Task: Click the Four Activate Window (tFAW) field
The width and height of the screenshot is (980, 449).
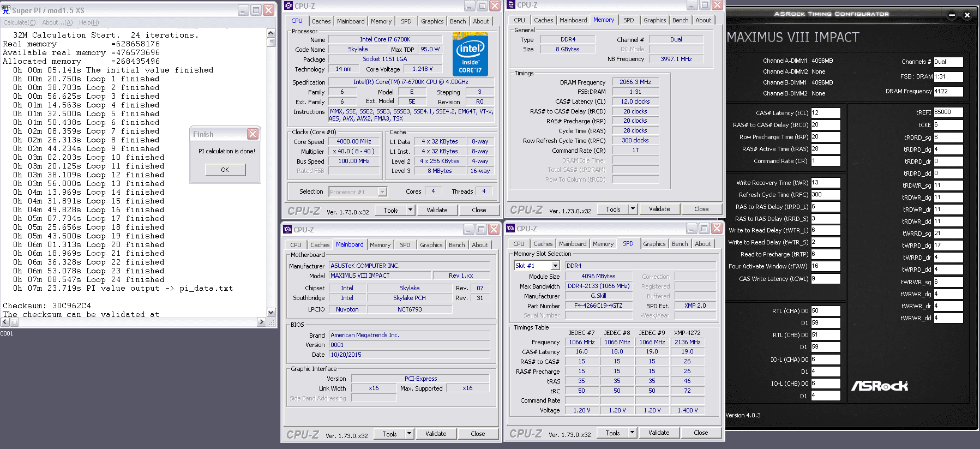Action: click(825, 266)
